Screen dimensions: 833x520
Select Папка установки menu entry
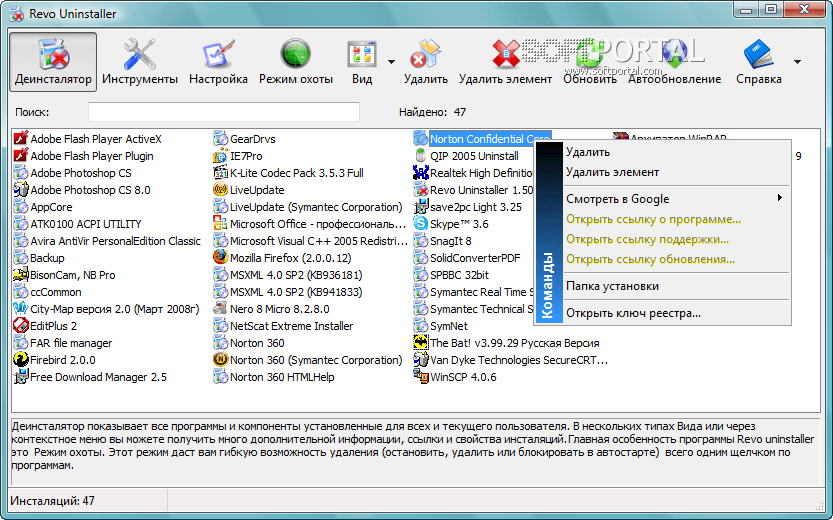[x=612, y=286]
